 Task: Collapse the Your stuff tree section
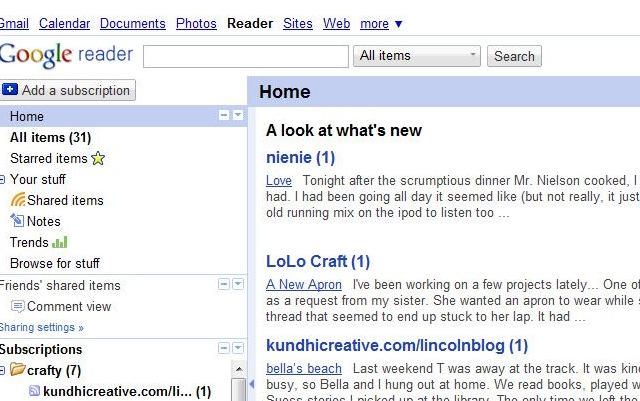click(2, 179)
